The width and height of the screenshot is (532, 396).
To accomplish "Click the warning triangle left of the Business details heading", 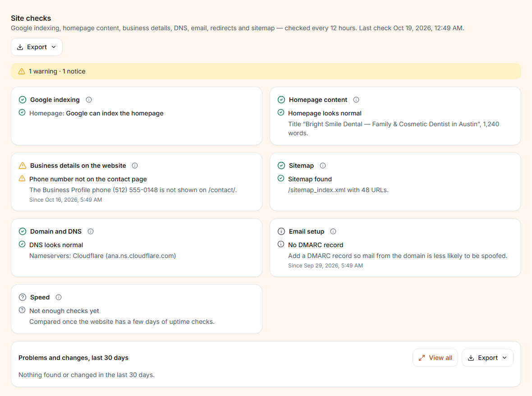I will (x=23, y=166).
